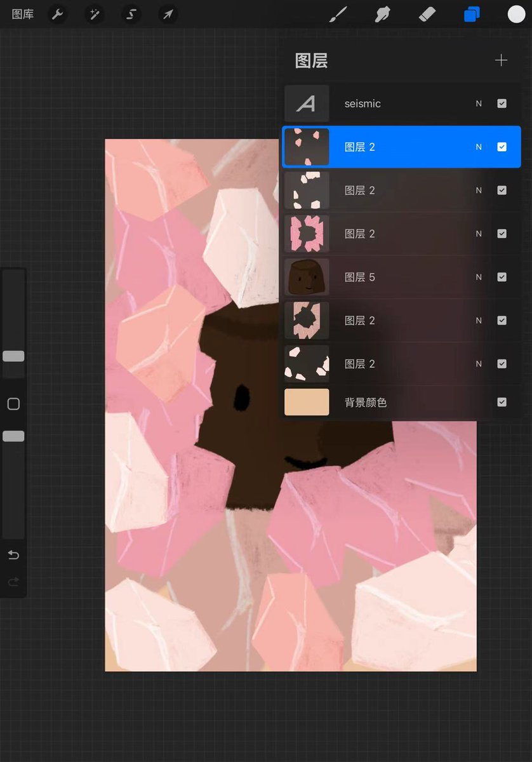
Task: Open blend mode N for selected 图层 2
Action: pos(479,147)
